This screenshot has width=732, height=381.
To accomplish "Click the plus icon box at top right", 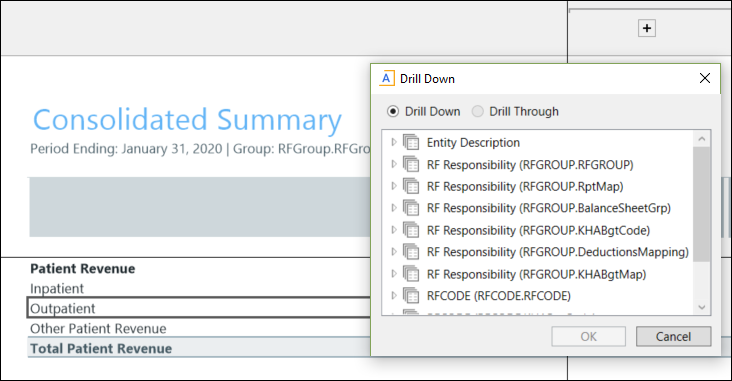I will click(x=647, y=28).
